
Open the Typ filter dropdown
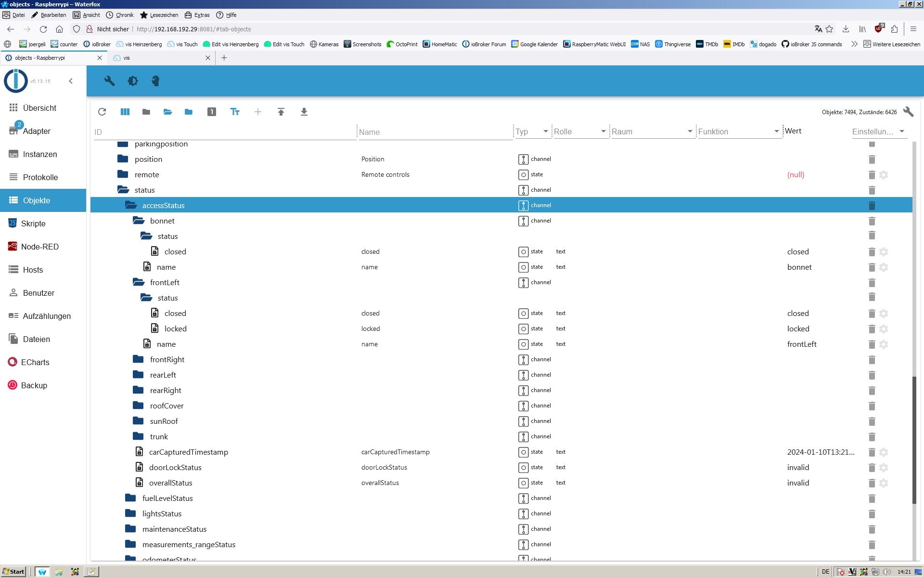(546, 131)
